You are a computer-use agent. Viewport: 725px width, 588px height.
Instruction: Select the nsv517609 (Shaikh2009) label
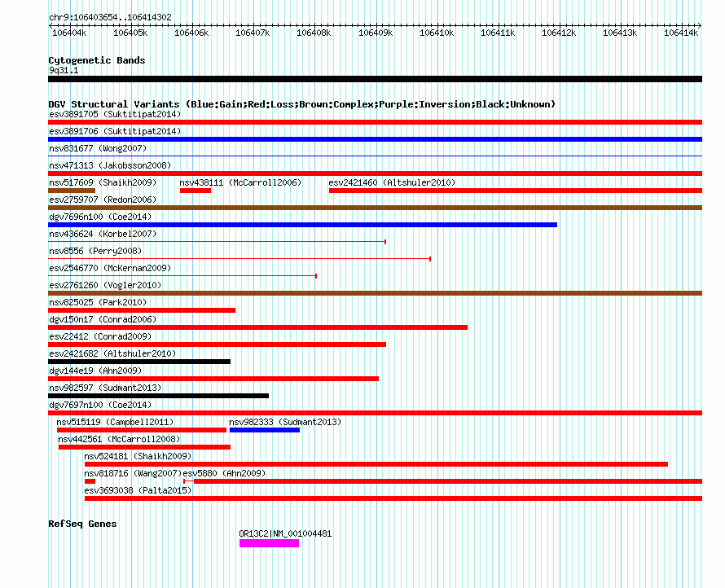point(103,182)
